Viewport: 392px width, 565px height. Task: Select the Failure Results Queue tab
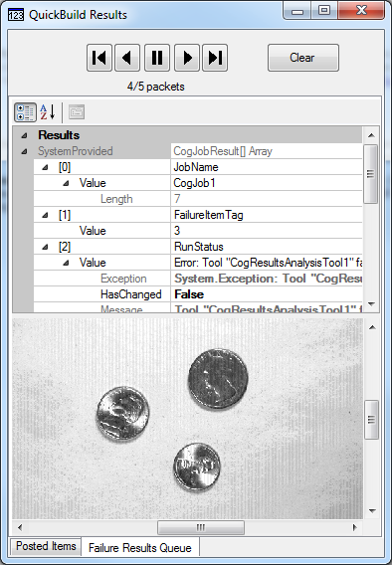pyautogui.click(x=140, y=548)
